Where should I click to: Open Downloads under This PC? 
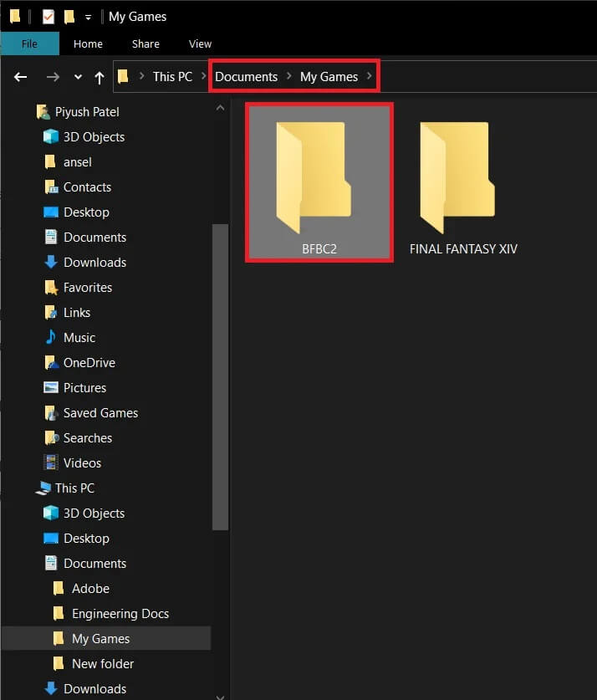(x=94, y=689)
